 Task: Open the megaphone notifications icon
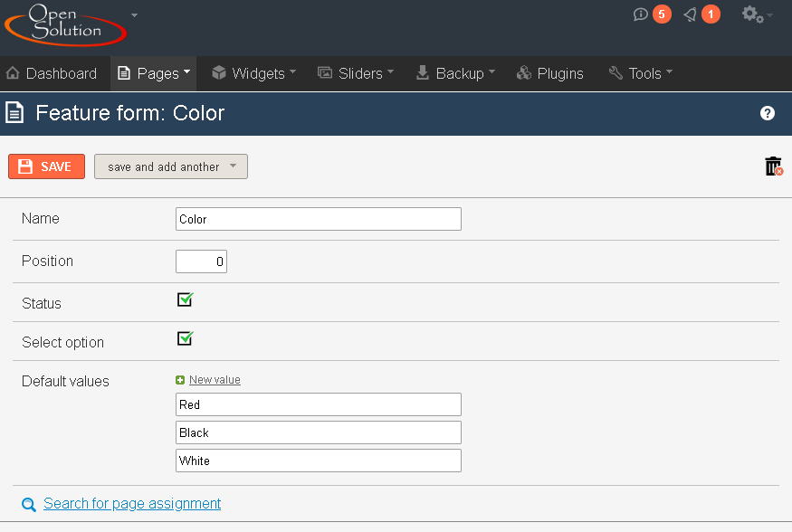coord(690,14)
